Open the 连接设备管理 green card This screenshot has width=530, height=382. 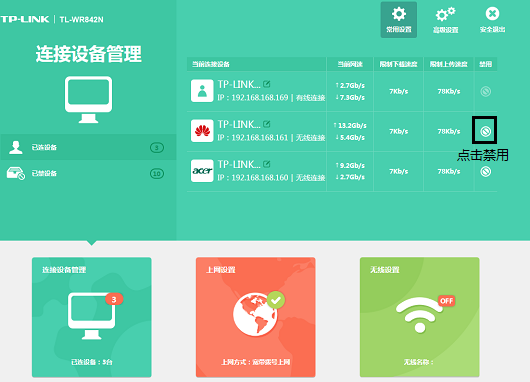click(x=92, y=317)
